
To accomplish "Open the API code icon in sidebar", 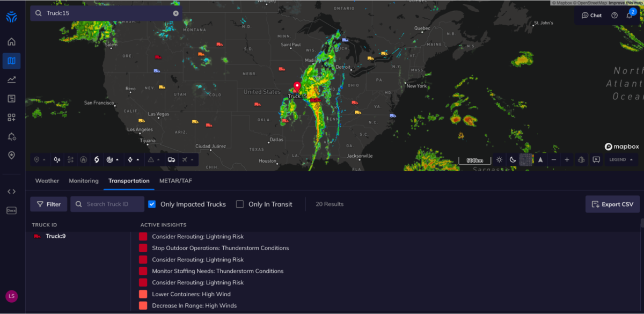I will [11, 192].
